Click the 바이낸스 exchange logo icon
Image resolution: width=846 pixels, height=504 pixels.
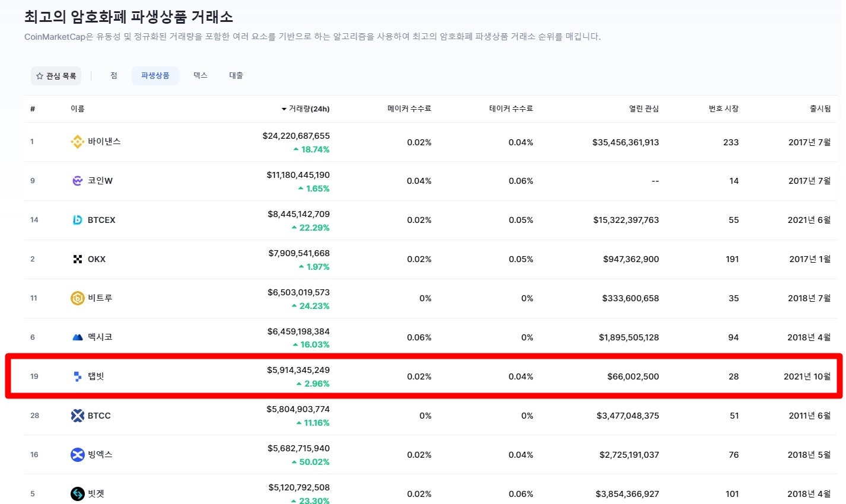click(x=78, y=142)
